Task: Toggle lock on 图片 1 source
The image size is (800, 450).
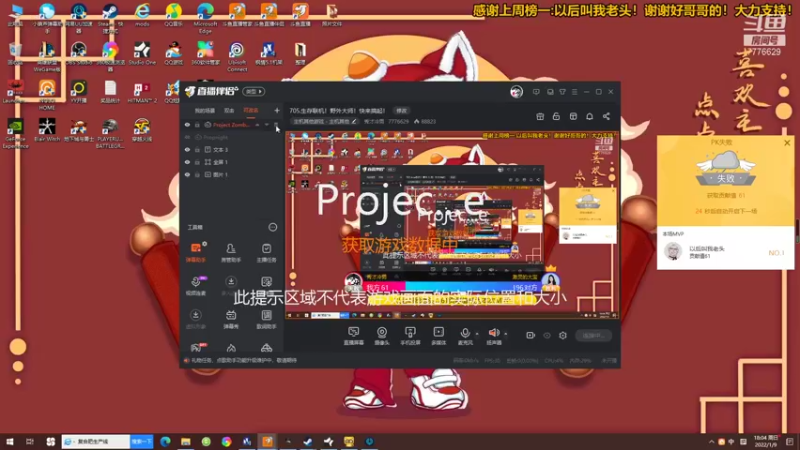Action: click(x=197, y=174)
